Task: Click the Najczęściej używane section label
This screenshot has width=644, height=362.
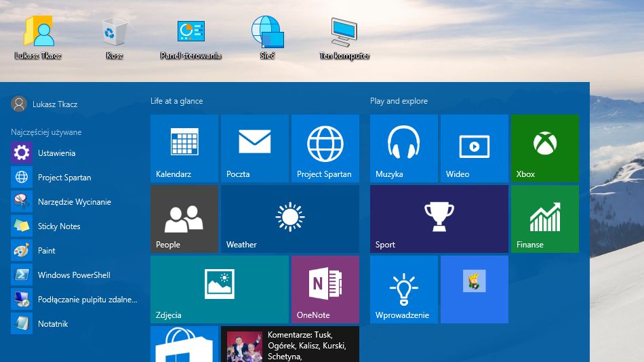Action: [46, 132]
